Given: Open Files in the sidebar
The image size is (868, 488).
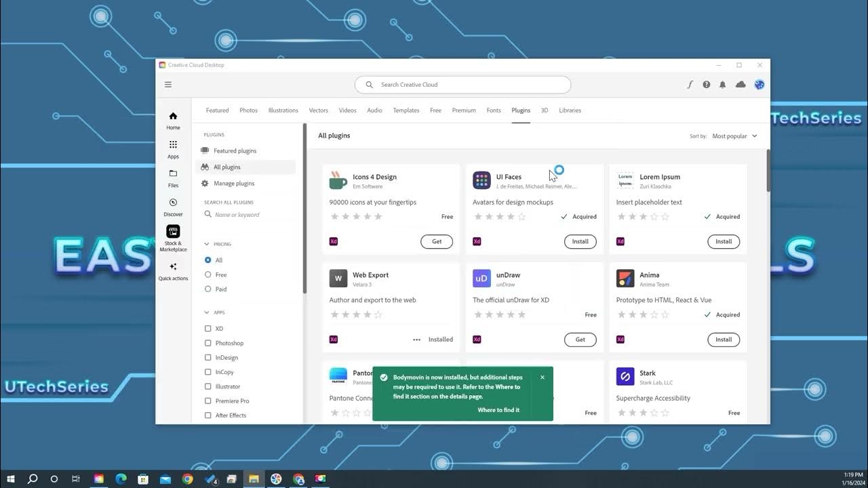Looking at the screenshot, I should point(173,178).
